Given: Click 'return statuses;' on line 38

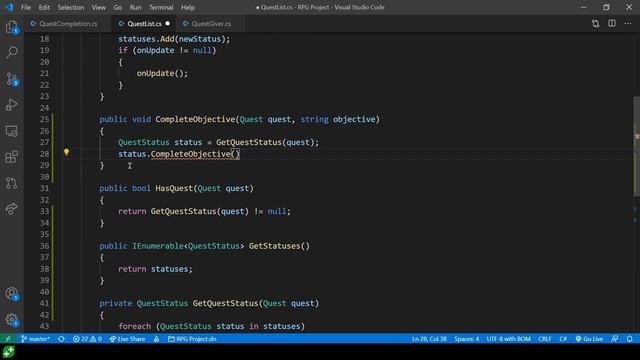Looking at the screenshot, I should pos(155,269).
